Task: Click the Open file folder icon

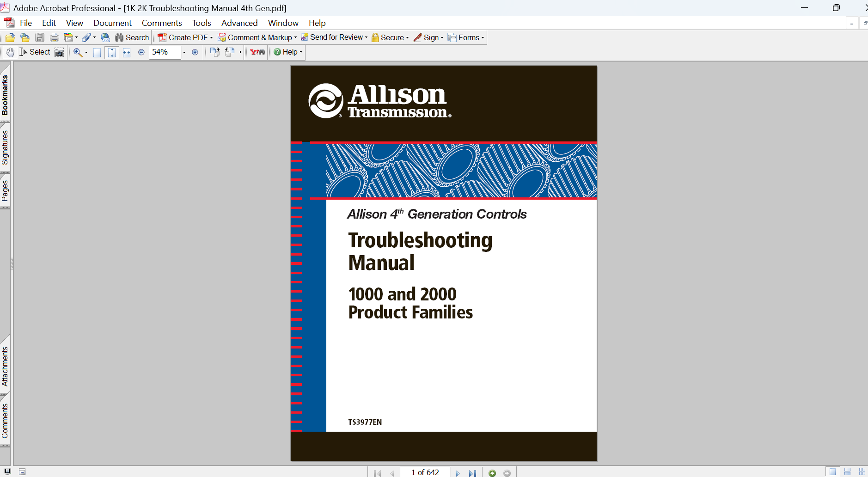Action: click(x=10, y=38)
